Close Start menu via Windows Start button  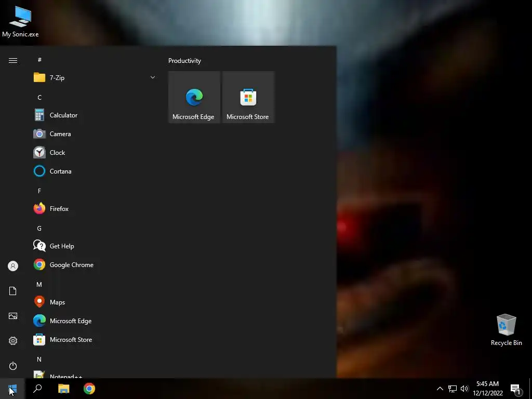12,389
